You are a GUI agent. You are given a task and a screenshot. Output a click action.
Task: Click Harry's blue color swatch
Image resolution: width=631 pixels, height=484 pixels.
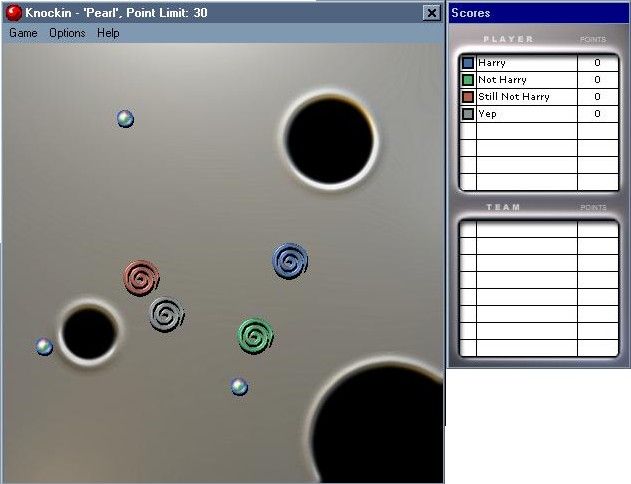[468, 63]
